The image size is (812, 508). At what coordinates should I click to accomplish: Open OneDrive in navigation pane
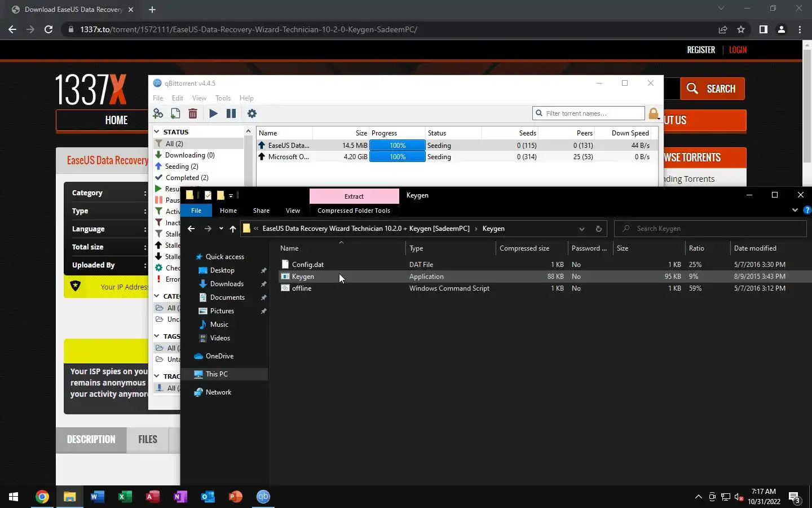(x=219, y=356)
